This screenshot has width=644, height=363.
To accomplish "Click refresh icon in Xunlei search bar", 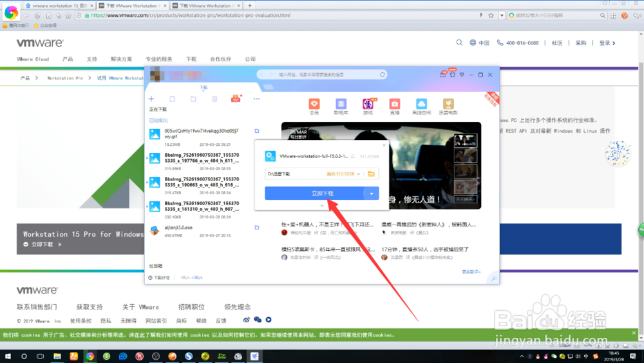I will click(383, 74).
